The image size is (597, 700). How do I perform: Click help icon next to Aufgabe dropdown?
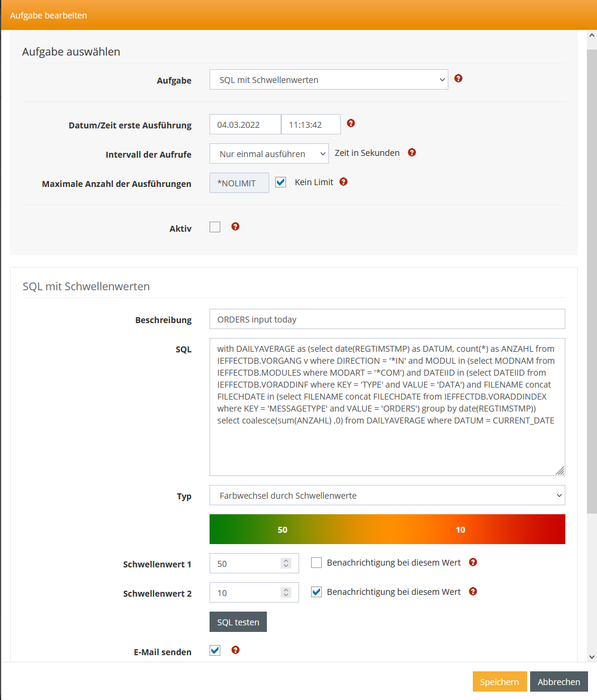458,78
